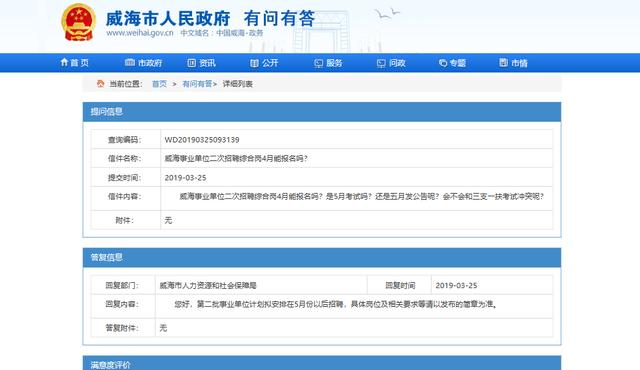Click the 答复附件 value 无
Viewport: 640px width, 370px height.
(163, 328)
